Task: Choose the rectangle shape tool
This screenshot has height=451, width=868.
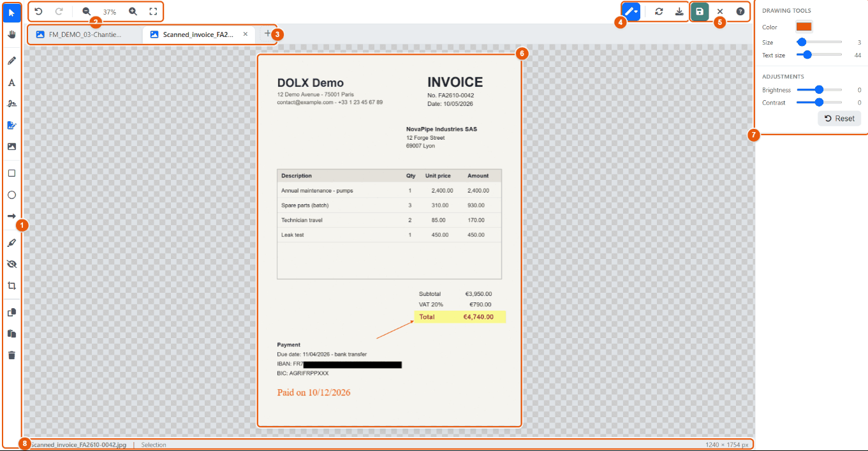Action: point(11,174)
